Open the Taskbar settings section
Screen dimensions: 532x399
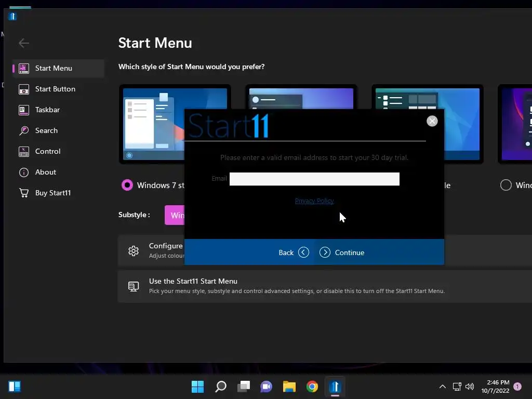[x=58, y=110]
